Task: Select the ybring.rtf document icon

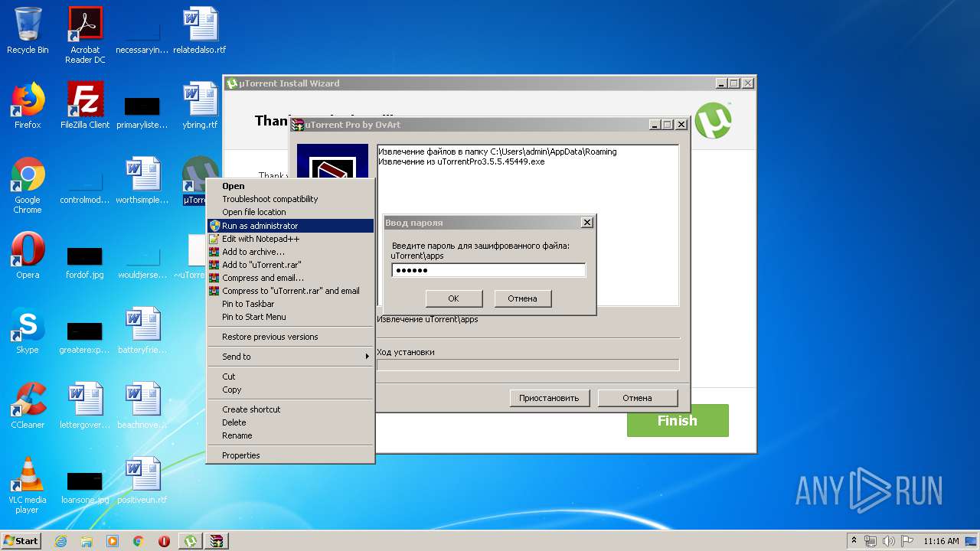Action: 200,106
